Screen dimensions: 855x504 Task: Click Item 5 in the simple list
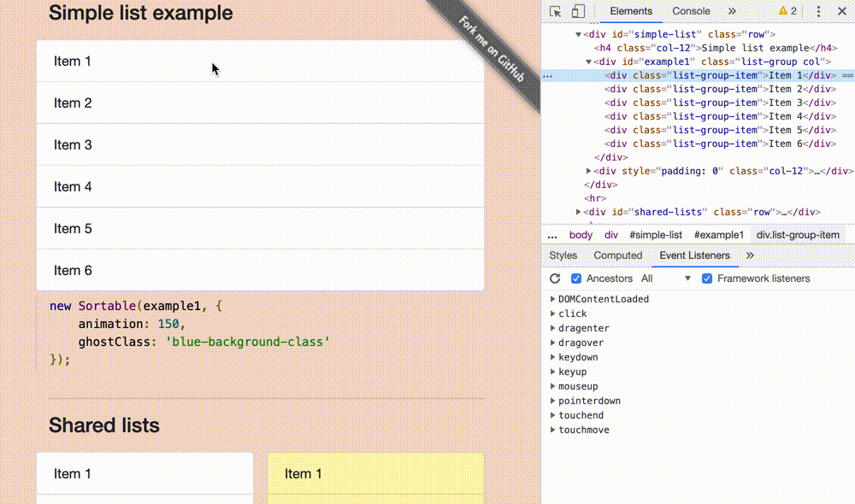[260, 229]
